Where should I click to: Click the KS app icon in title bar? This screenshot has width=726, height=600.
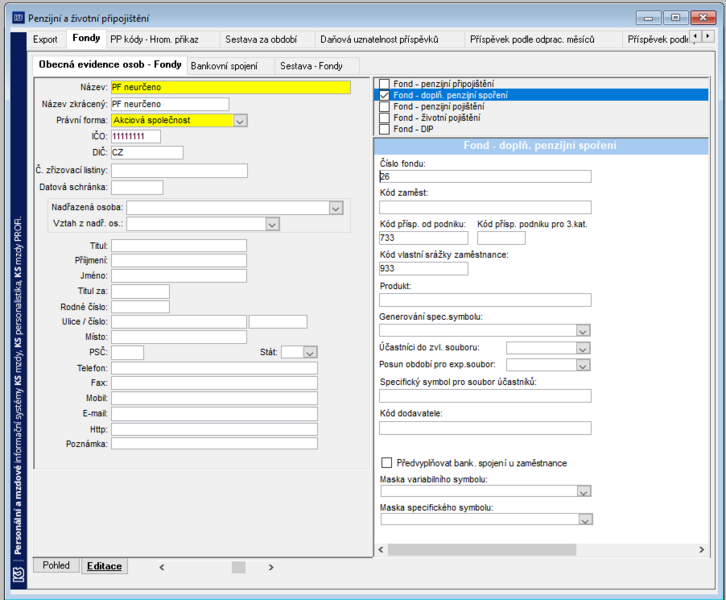[18, 18]
